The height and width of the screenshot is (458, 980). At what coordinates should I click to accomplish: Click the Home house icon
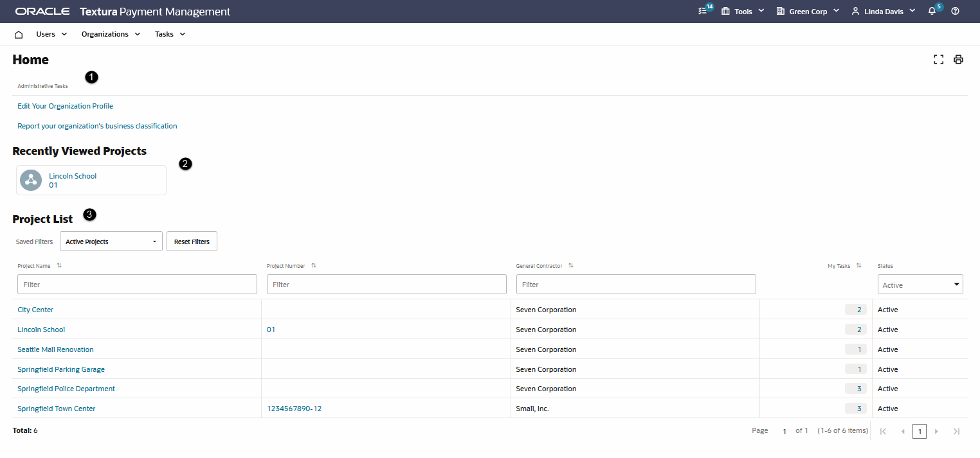(x=19, y=34)
